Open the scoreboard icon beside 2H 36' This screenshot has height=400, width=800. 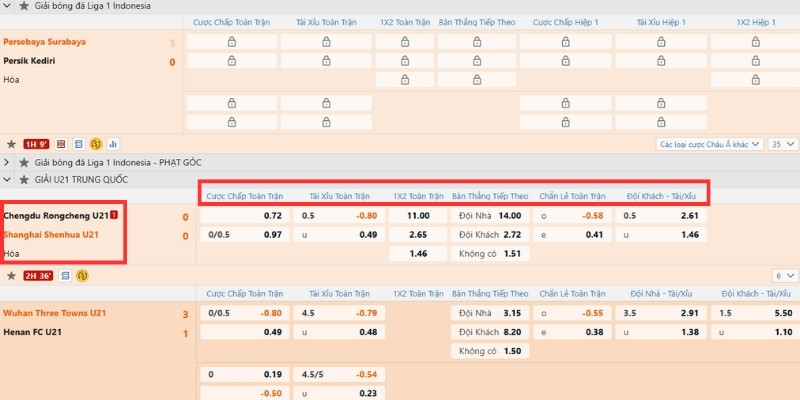pyautogui.click(x=65, y=276)
